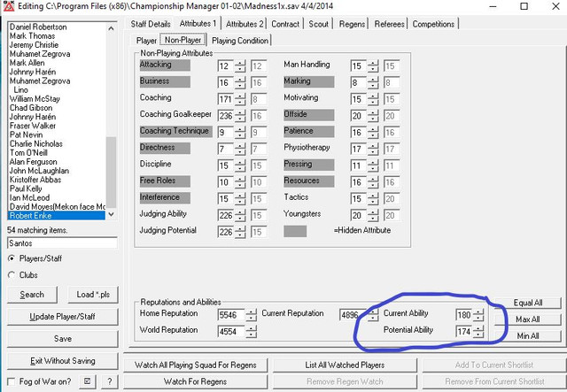
Task: Click the Home Reputation value field
Action: 231,315
